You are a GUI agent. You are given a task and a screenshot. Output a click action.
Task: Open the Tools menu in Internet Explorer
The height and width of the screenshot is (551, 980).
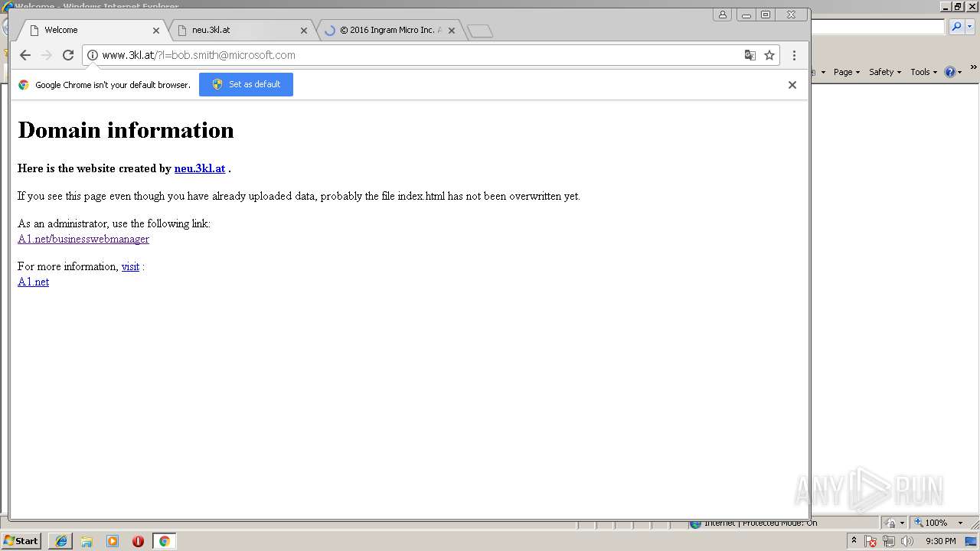coord(924,72)
